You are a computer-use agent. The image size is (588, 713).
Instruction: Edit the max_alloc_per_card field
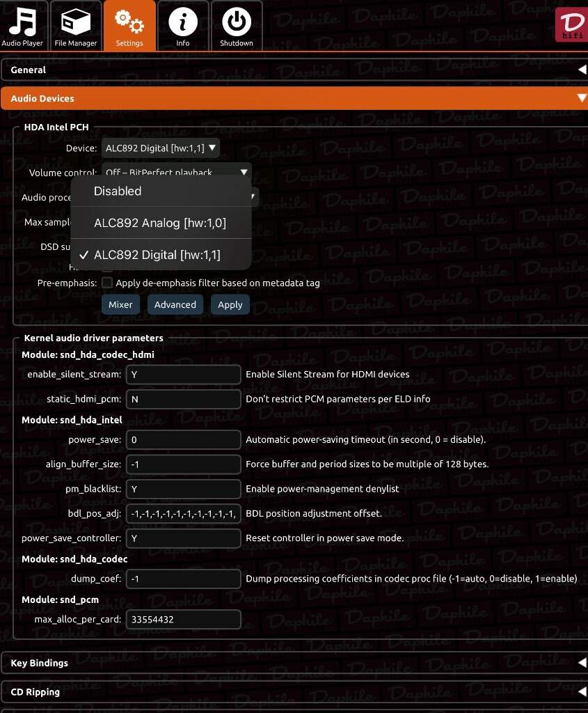click(184, 619)
